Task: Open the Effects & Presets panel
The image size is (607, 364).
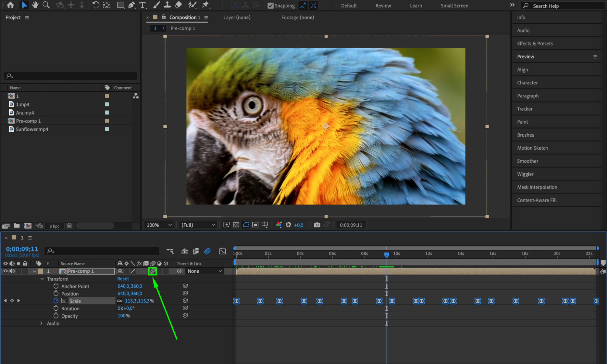Action: point(535,43)
